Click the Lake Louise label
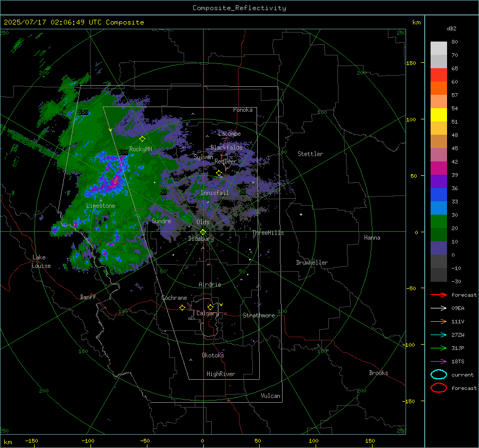Viewport: 479px width, 448px height. 42,262
